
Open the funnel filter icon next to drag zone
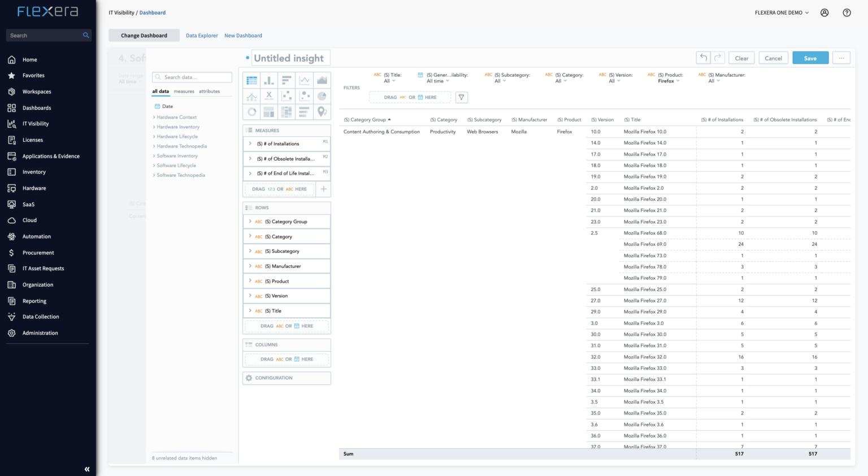click(x=462, y=97)
